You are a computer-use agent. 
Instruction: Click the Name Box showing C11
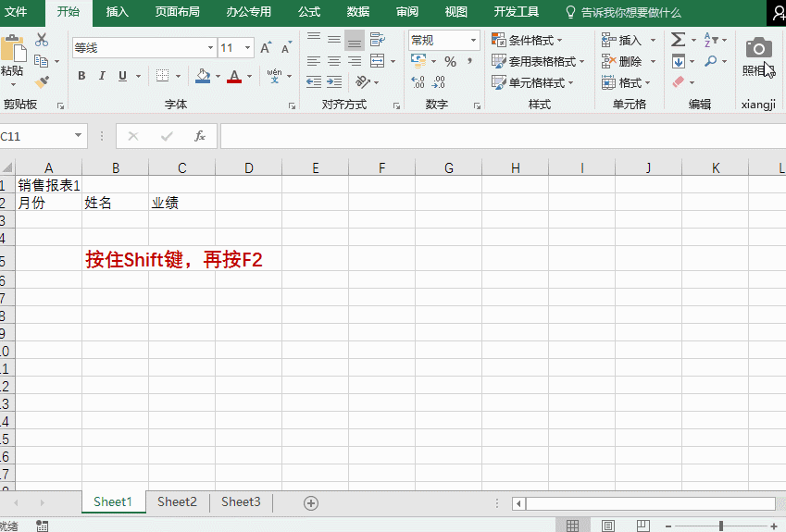[x=35, y=136]
